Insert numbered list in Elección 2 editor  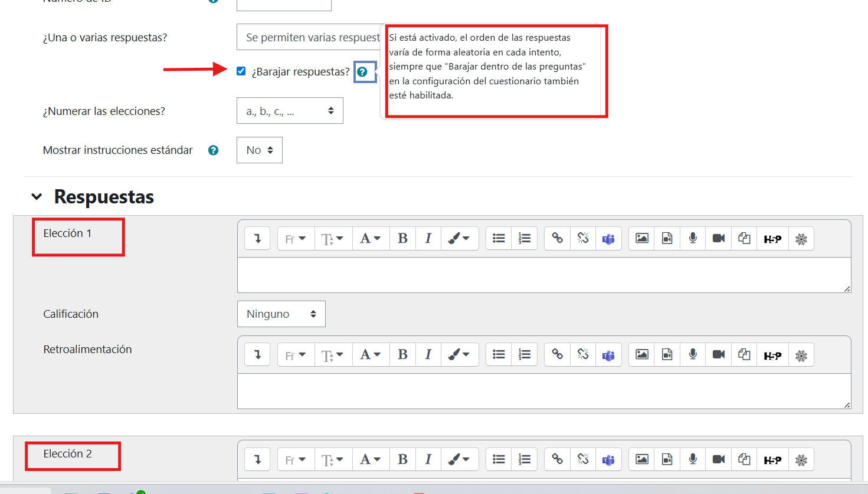click(x=525, y=459)
